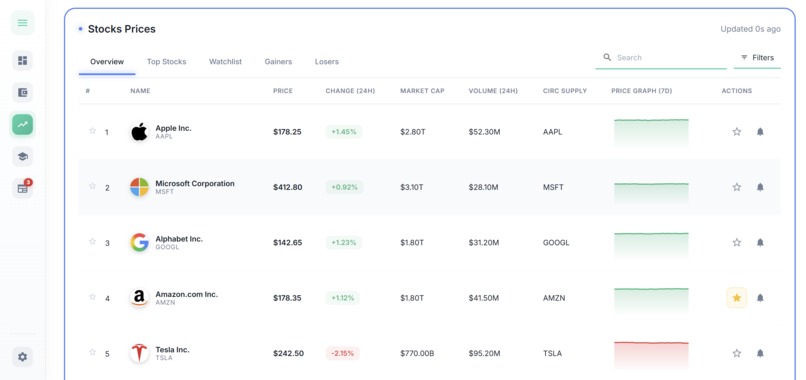Remove Amazon from watchlist via highlighted star
806x380 pixels.
[737, 298]
